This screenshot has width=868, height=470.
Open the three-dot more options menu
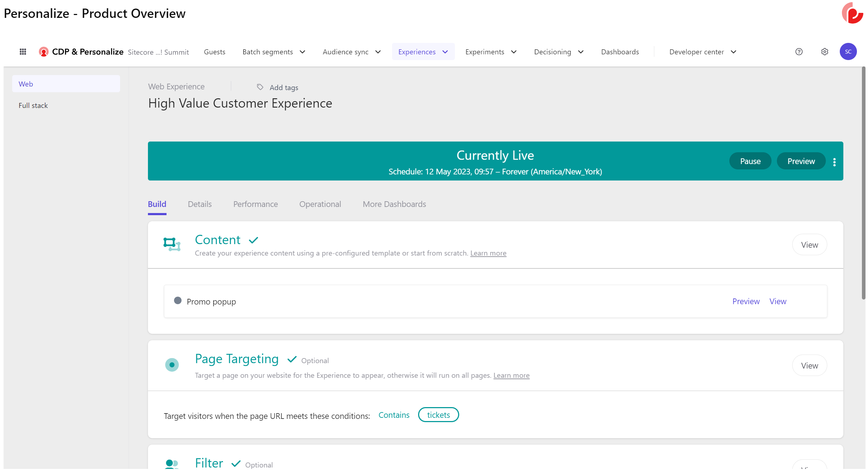click(834, 162)
